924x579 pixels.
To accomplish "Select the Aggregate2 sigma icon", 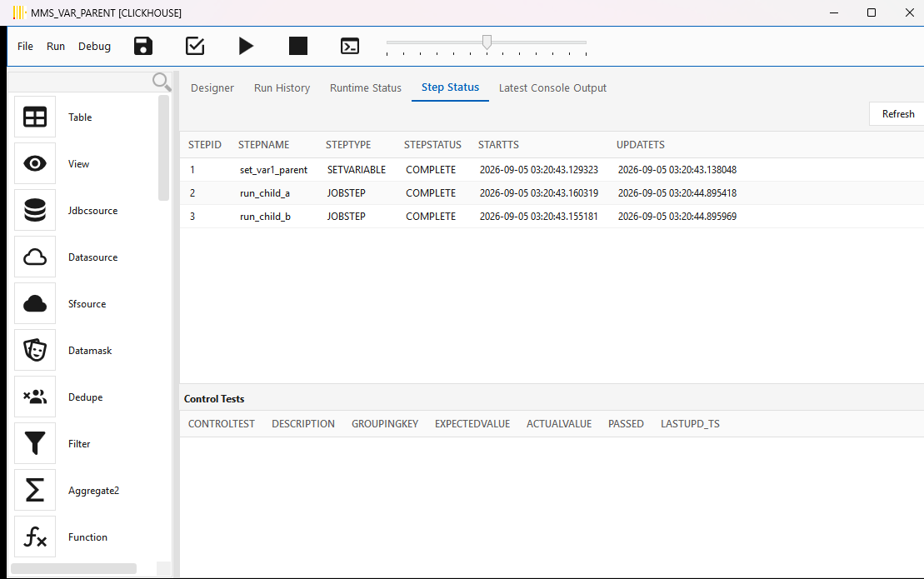I will click(x=35, y=490).
